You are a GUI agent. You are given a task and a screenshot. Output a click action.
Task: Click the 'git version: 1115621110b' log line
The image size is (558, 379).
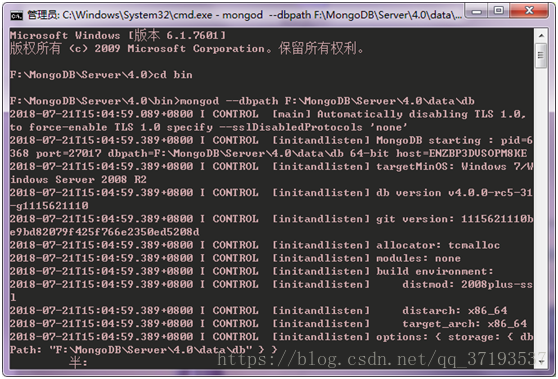click(x=271, y=219)
